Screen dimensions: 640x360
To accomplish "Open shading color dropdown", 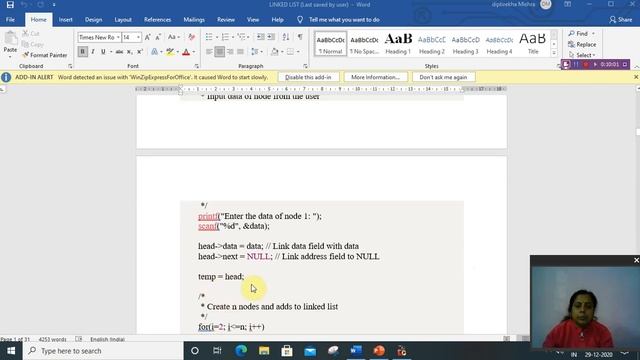I will click(x=282, y=52).
